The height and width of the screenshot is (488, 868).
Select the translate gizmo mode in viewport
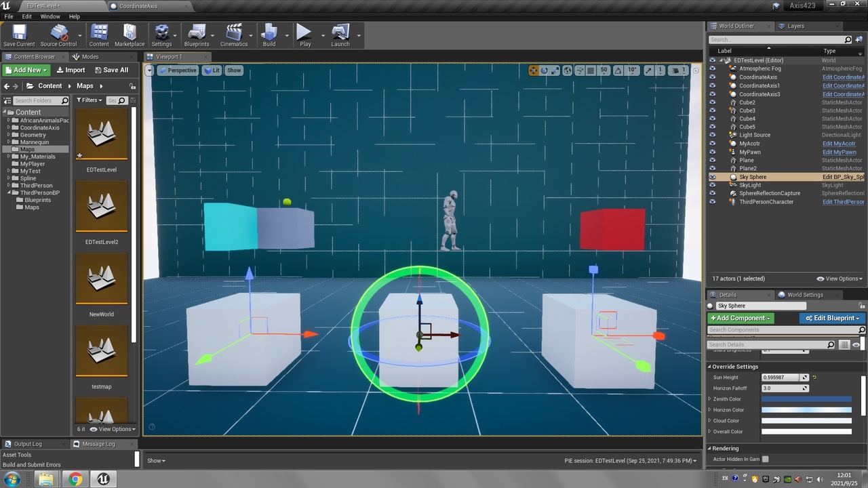point(534,70)
